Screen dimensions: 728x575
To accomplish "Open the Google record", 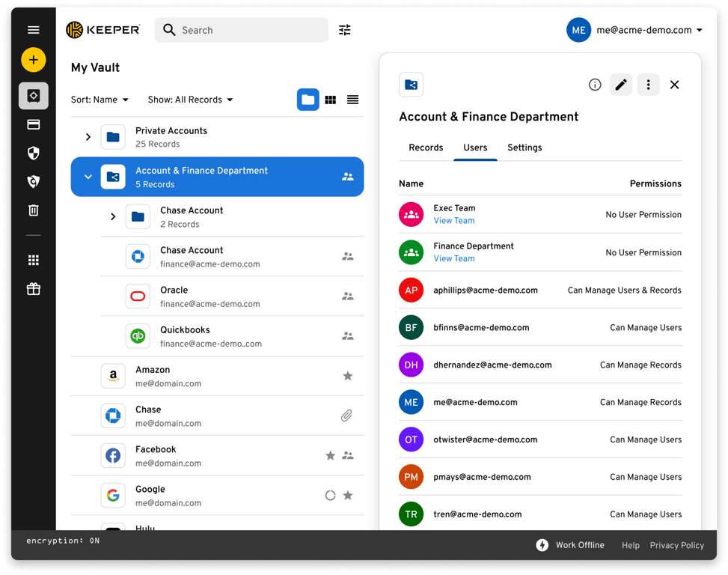I will tap(217, 496).
